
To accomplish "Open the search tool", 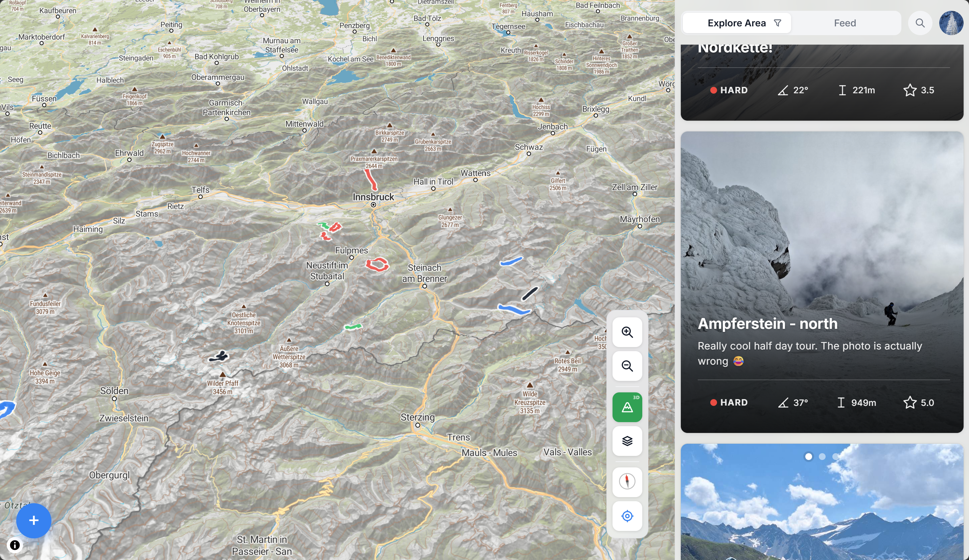I will click(920, 23).
